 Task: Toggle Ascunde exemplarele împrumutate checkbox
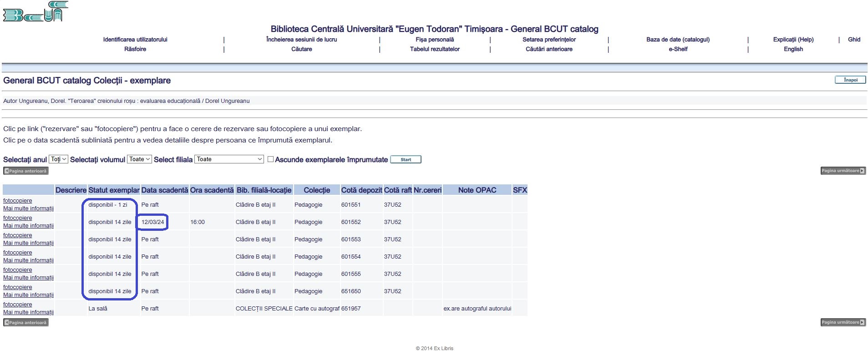pyautogui.click(x=270, y=159)
